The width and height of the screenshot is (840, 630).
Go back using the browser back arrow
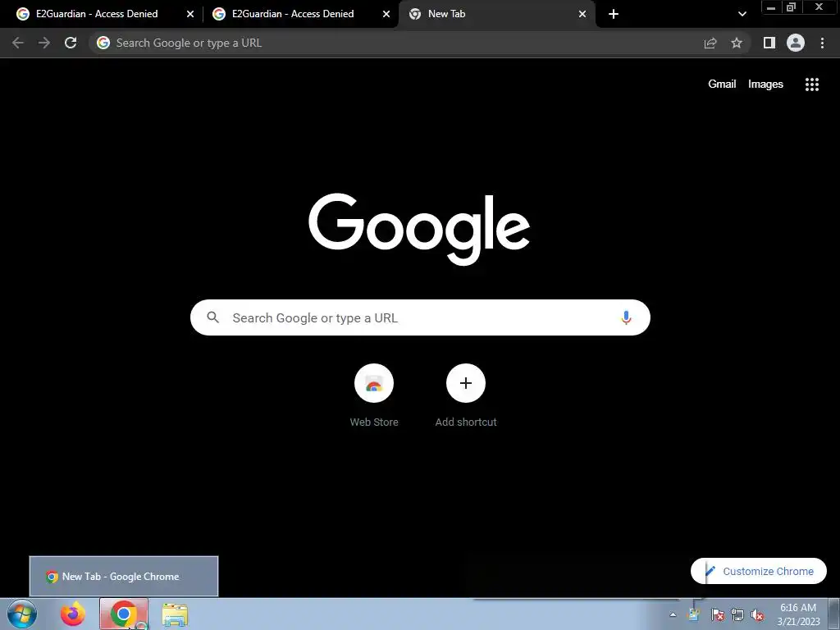[18, 43]
